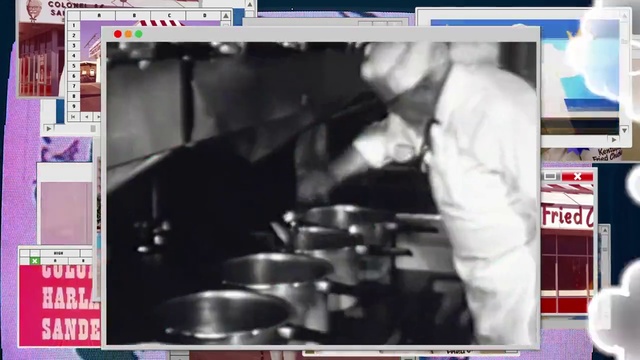This screenshot has height=360, width=640.
Task: Select column C header in the spreadsheet window
Action: click(169, 16)
